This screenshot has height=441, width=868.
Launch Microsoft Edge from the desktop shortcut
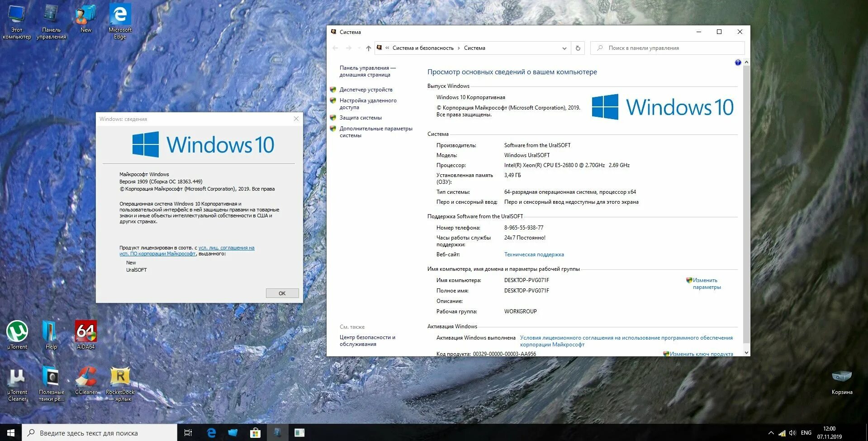click(120, 22)
